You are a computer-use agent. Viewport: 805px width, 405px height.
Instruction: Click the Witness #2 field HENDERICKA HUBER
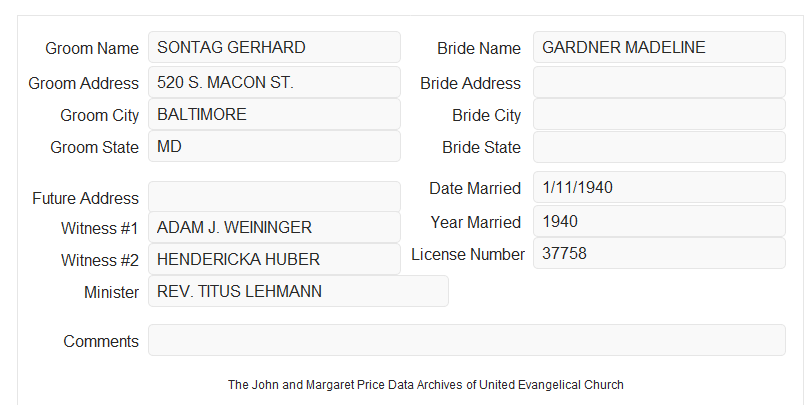pyautogui.click(x=274, y=259)
